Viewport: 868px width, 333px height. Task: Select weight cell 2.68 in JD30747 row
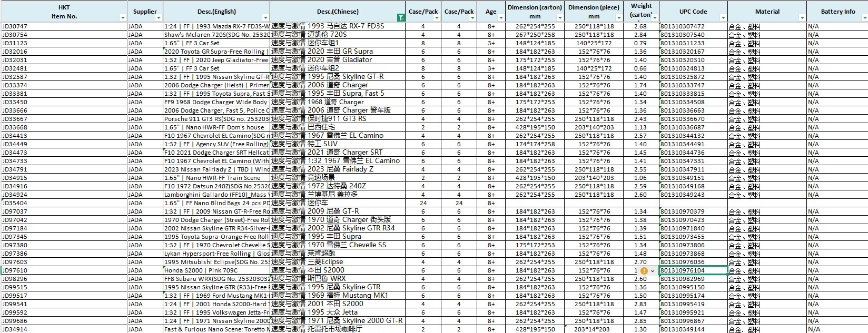click(640, 26)
